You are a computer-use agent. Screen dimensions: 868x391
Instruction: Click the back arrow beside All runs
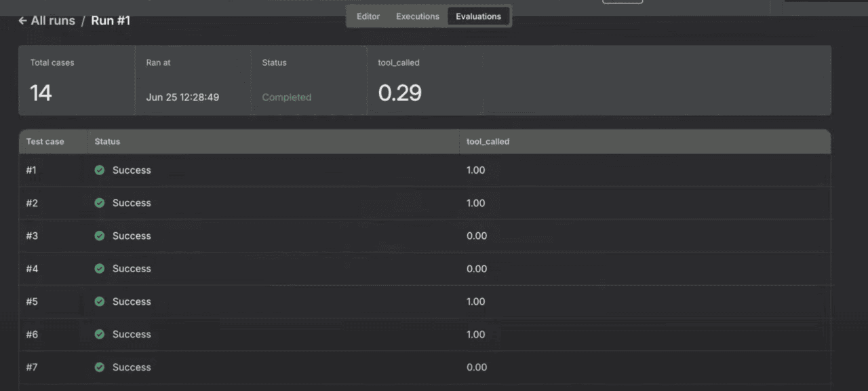[22, 21]
